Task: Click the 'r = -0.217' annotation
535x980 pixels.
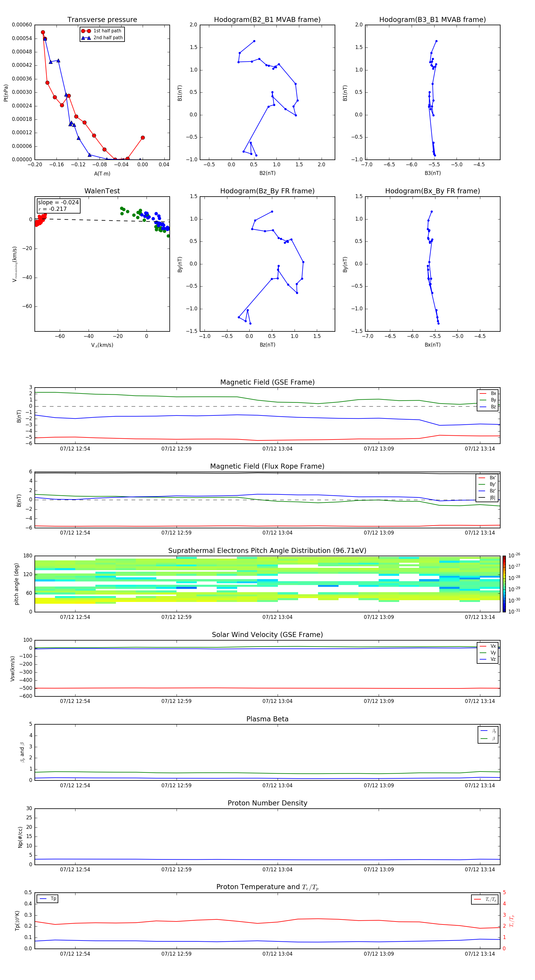Action: tap(53, 209)
